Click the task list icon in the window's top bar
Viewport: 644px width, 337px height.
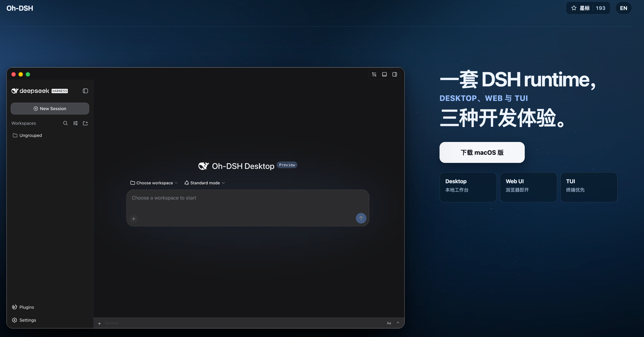tap(374, 75)
